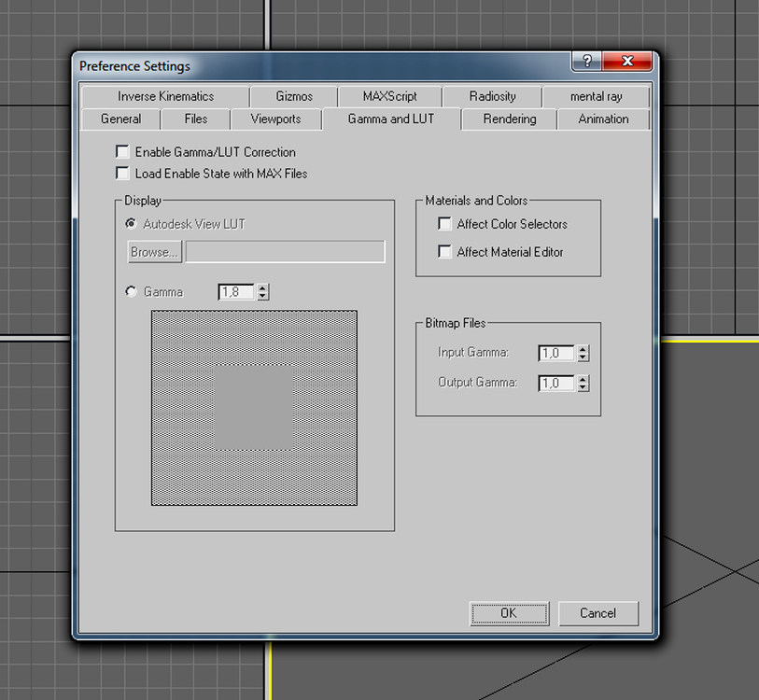The width and height of the screenshot is (759, 700).
Task: Decrease Input Gamma with down arrow
Action: coord(583,357)
